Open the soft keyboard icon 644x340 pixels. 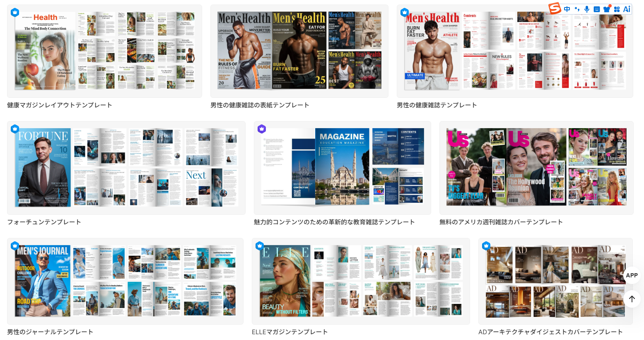[x=597, y=9]
